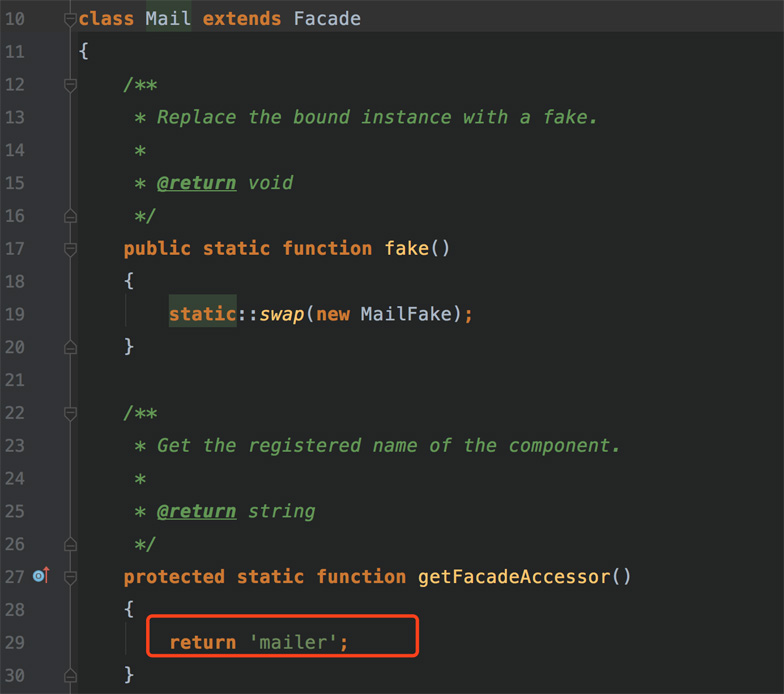Viewport: 784px width, 694px height.
Task: Click line number 19 in the gutter
Action: coord(15,314)
